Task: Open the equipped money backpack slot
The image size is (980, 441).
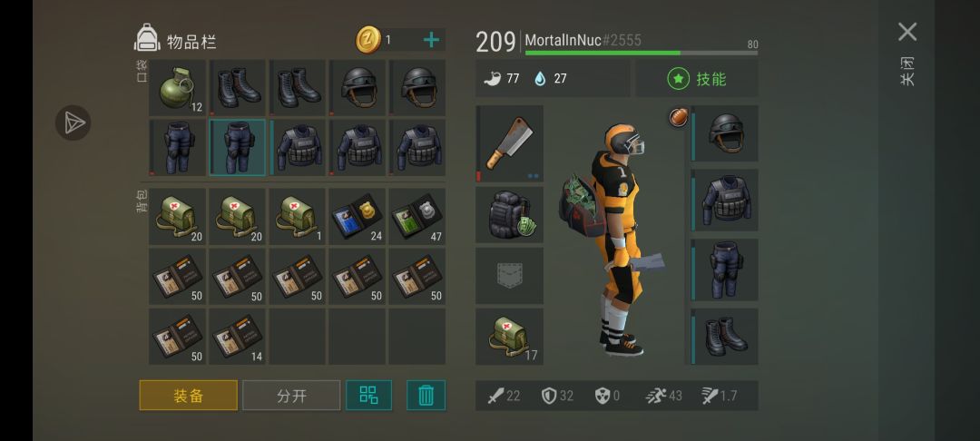Action: point(509,215)
